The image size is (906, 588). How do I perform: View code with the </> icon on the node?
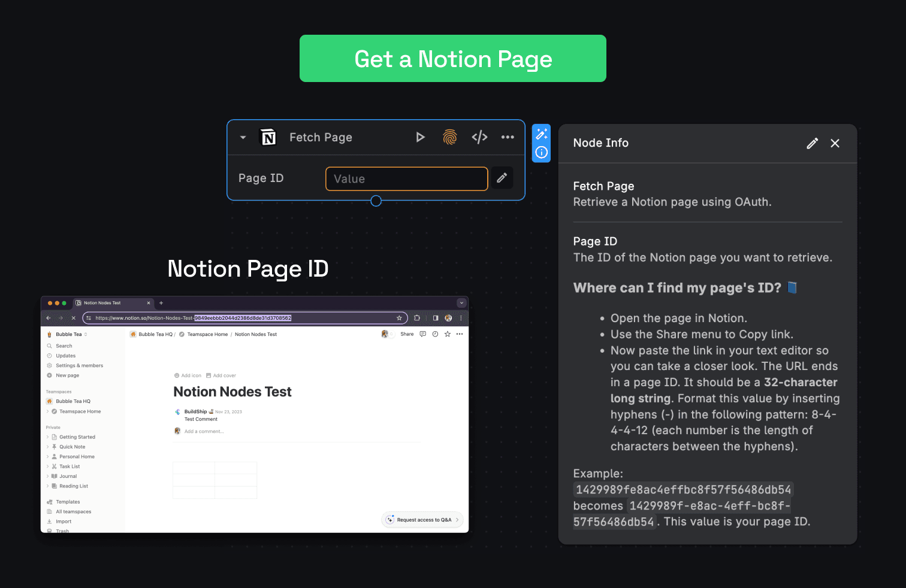pyautogui.click(x=479, y=137)
